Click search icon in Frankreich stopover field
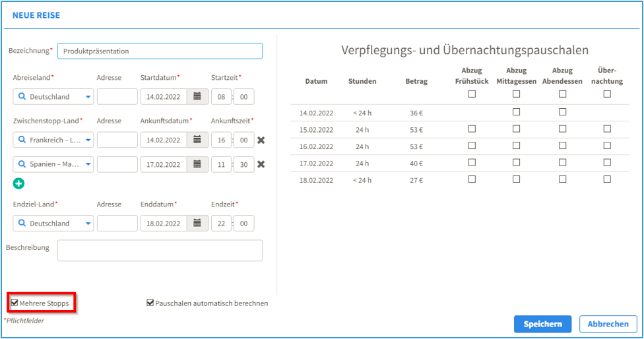Viewport: 644px width, 339px height. 22,140
